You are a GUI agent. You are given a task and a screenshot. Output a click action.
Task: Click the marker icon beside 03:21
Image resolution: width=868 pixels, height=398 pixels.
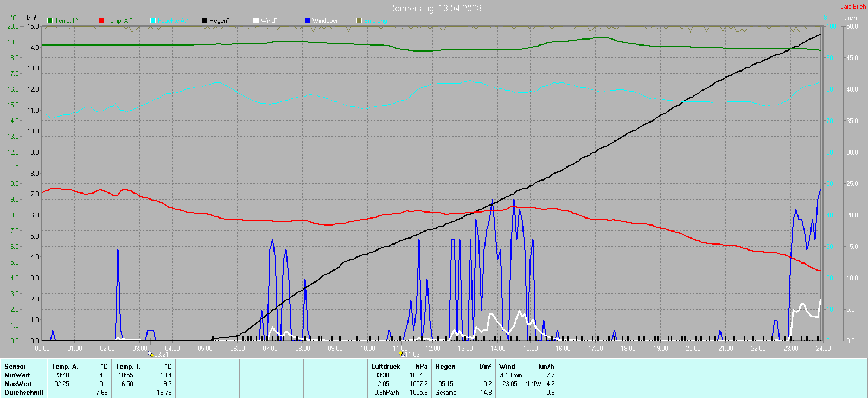(151, 354)
